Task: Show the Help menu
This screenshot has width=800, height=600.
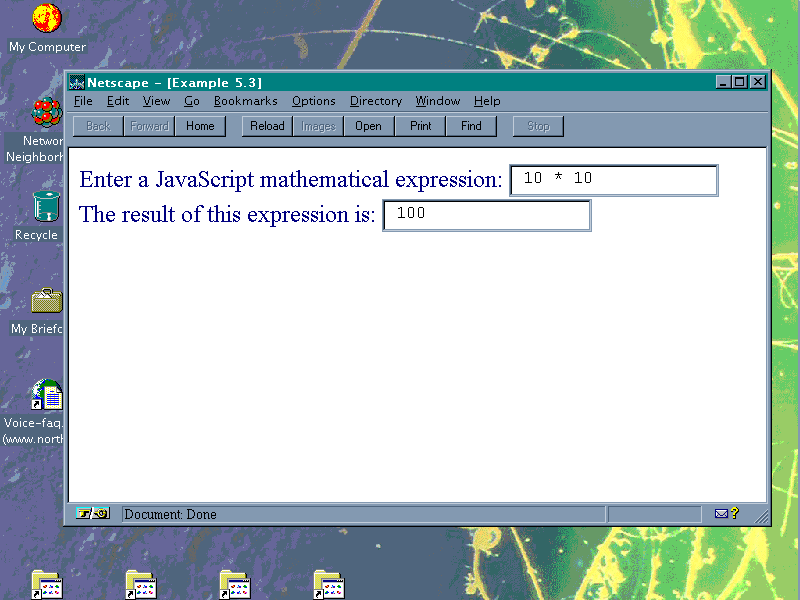Action: coord(487,101)
